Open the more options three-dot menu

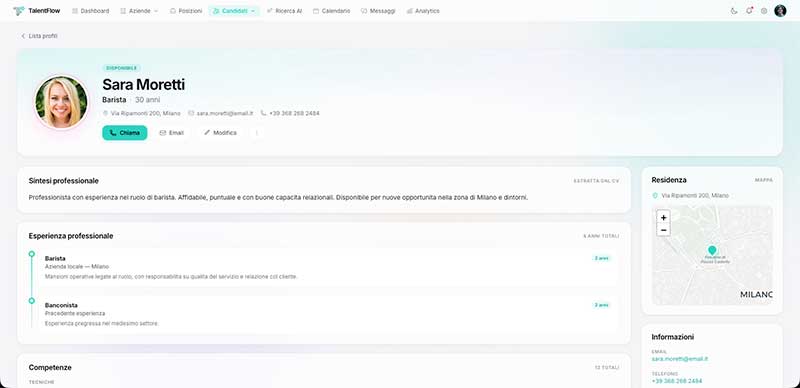[257, 133]
